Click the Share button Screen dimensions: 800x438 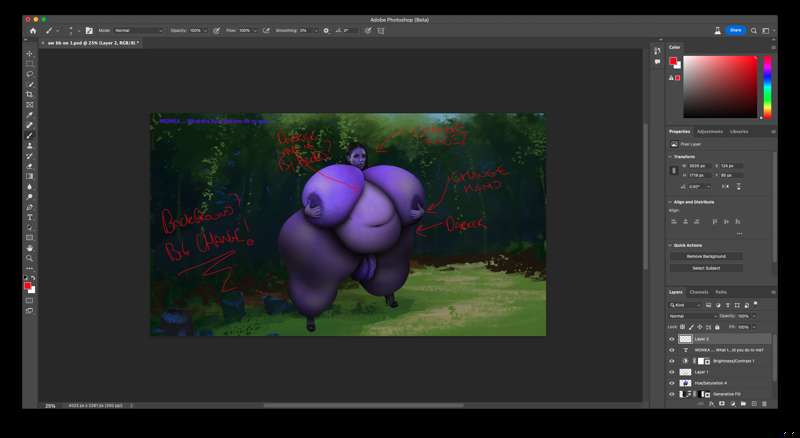(x=735, y=31)
